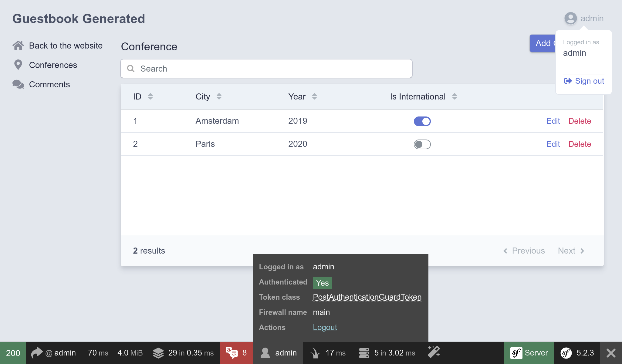Sort the table by City column

coord(208,96)
